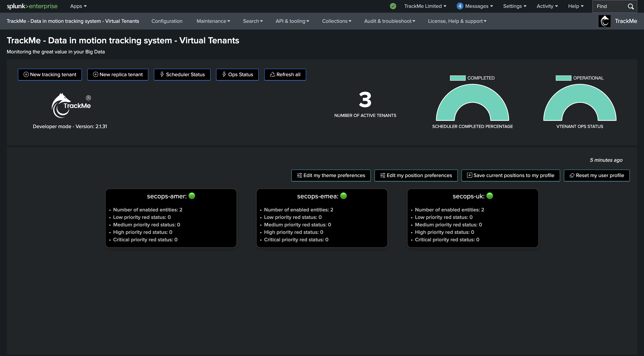Image resolution: width=644 pixels, height=356 pixels.
Task: Click secops-uk green status indicator
Action: [x=490, y=196]
